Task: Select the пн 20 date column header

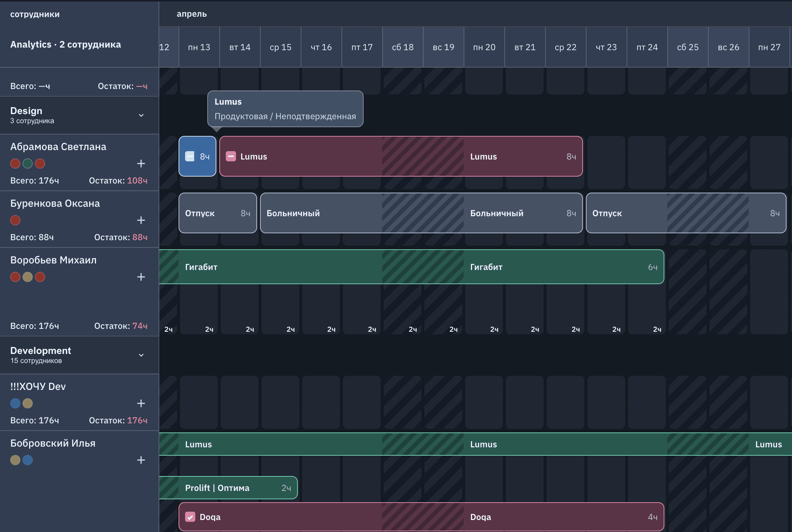Action: tap(484, 47)
